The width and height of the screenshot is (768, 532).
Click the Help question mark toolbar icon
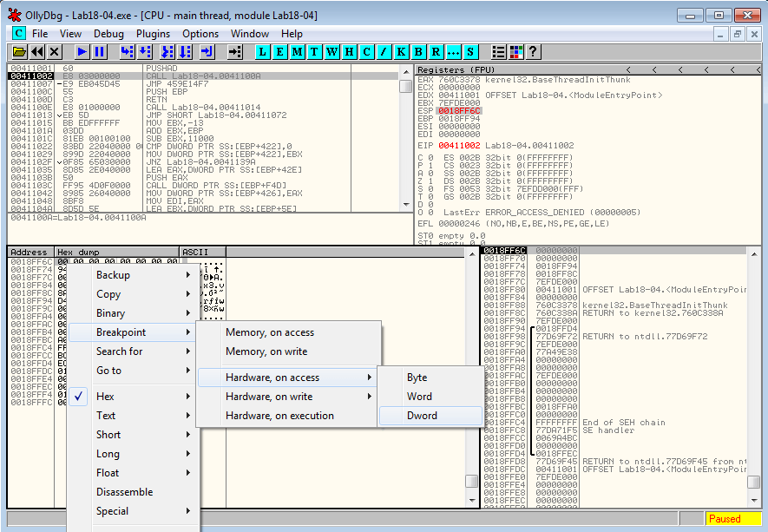pyautogui.click(x=533, y=52)
